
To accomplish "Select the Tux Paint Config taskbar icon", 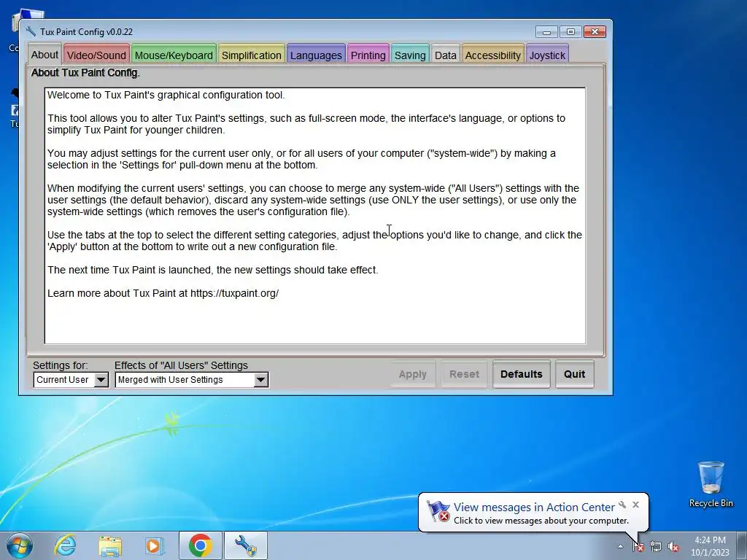I will point(246,545).
